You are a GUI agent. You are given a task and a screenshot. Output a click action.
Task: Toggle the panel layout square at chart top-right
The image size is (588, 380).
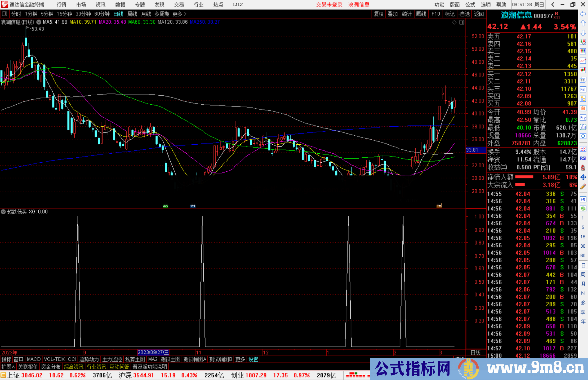[x=462, y=22]
